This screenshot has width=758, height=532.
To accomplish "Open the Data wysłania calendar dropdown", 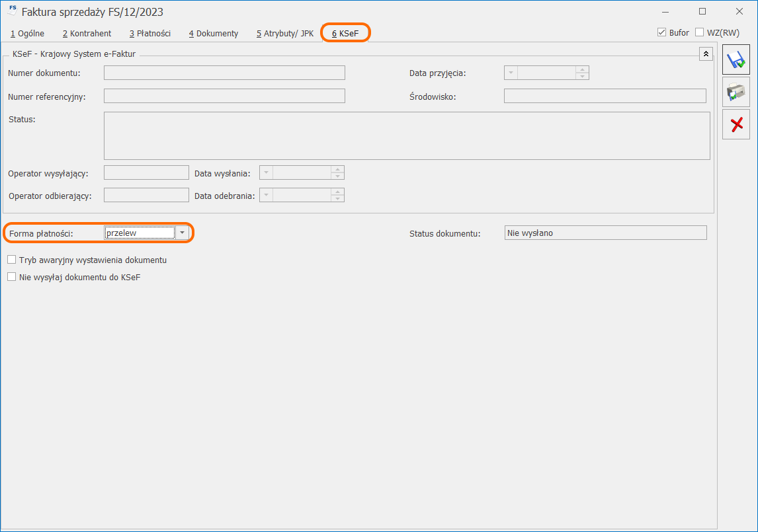I will [267, 172].
